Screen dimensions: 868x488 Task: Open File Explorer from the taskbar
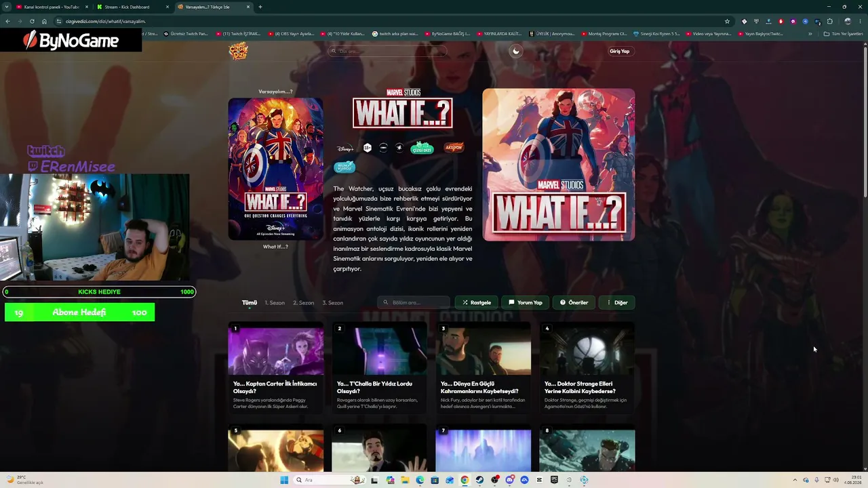[405, 480]
